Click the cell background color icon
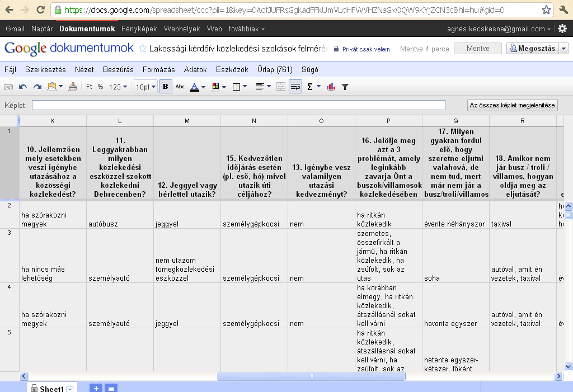The image size is (573, 392). coord(215,87)
